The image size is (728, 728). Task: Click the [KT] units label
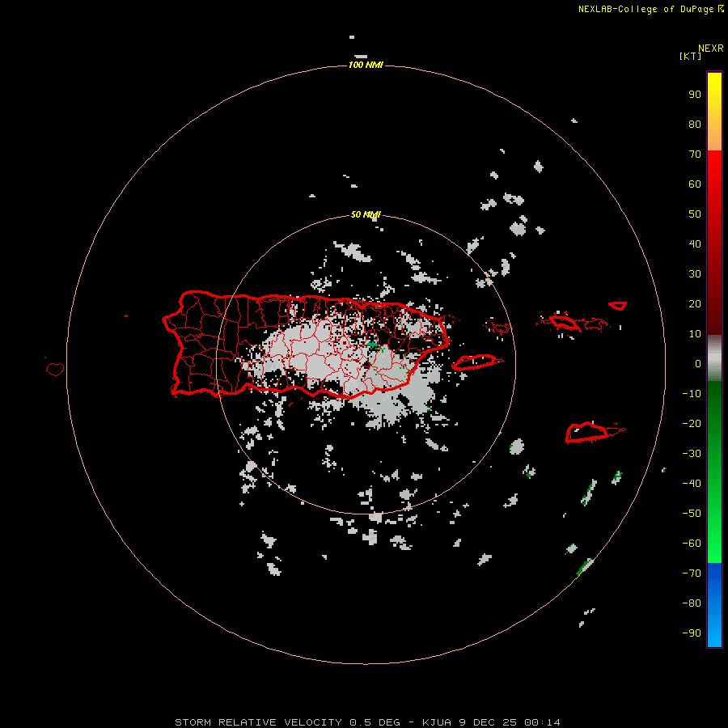tap(690, 56)
